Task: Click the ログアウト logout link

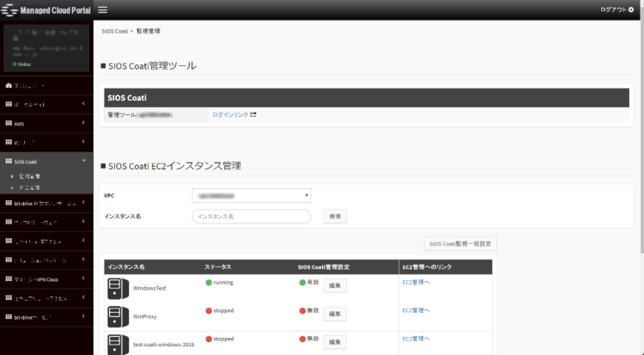Action: pyautogui.click(x=613, y=9)
